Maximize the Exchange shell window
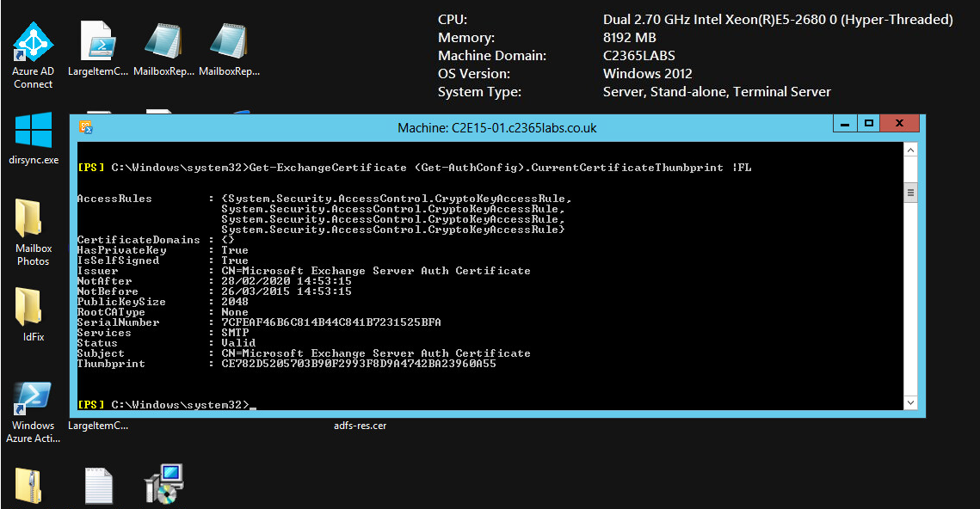The height and width of the screenshot is (509, 980). (868, 123)
